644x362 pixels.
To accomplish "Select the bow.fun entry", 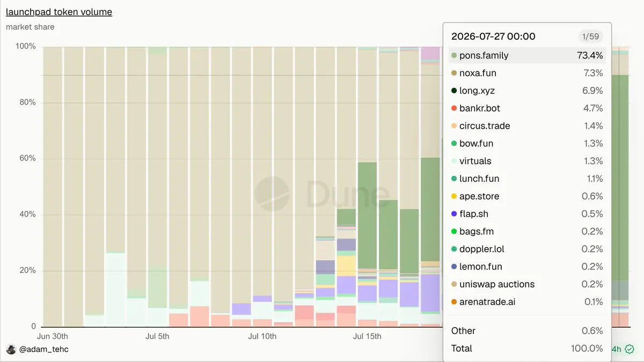I will coord(527,143).
